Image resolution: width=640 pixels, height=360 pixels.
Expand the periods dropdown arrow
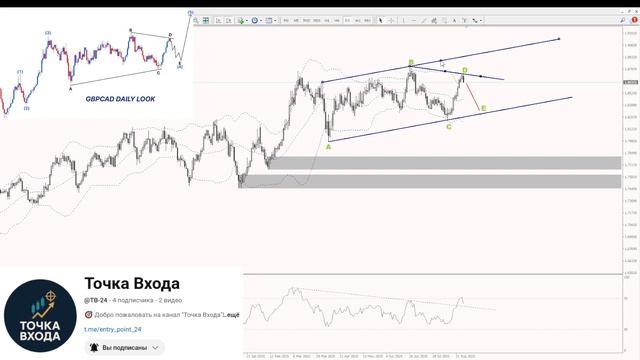(261, 20)
